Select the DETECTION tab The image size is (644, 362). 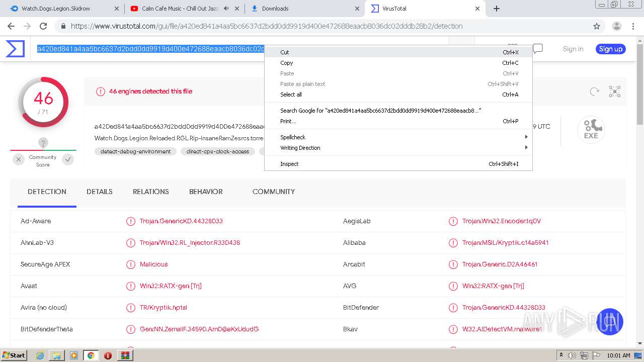point(47,192)
